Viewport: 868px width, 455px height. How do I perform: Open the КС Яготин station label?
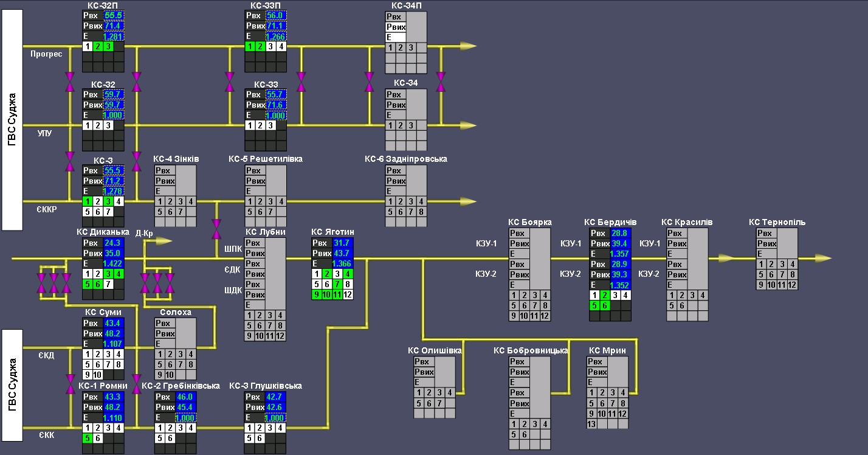[x=332, y=232]
